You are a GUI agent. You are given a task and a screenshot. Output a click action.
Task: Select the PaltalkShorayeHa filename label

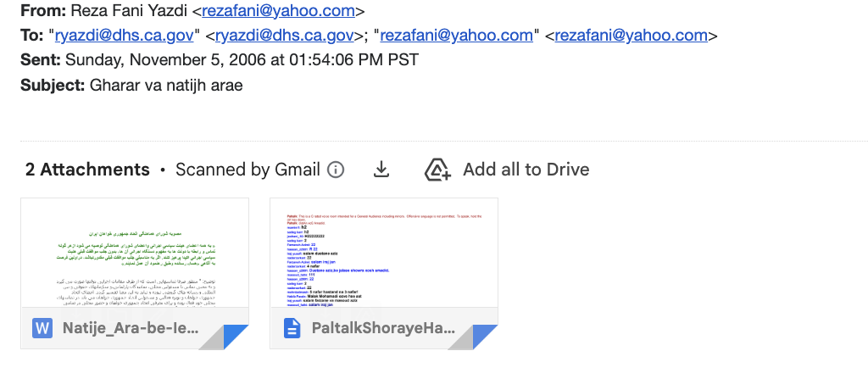click(x=377, y=328)
